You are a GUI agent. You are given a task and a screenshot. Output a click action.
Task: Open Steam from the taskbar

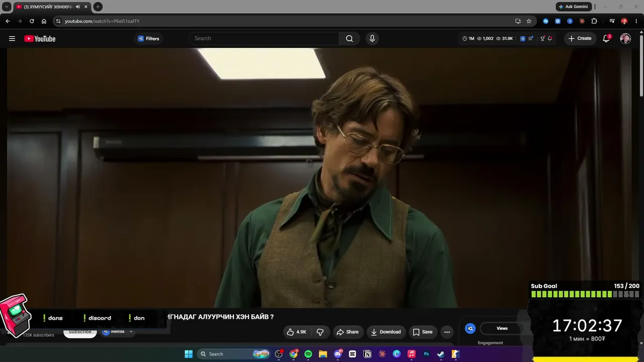441,354
